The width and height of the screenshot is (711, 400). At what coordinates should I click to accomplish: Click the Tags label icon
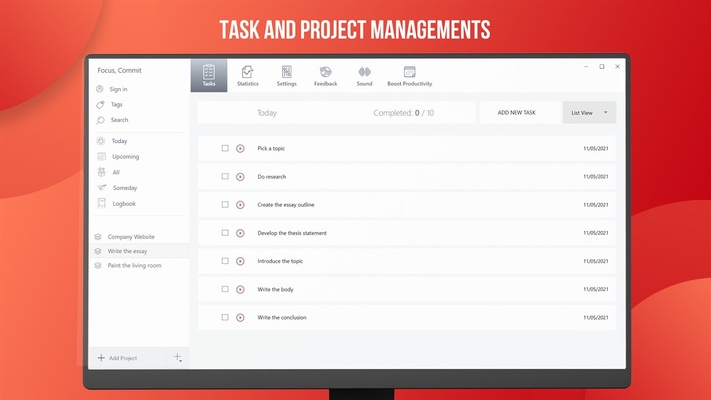tap(100, 105)
